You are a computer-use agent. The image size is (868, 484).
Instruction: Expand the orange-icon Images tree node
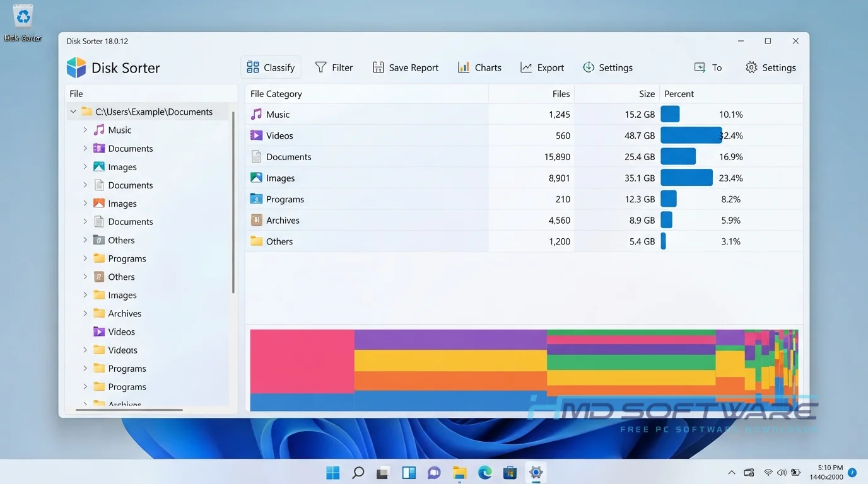tap(85, 204)
